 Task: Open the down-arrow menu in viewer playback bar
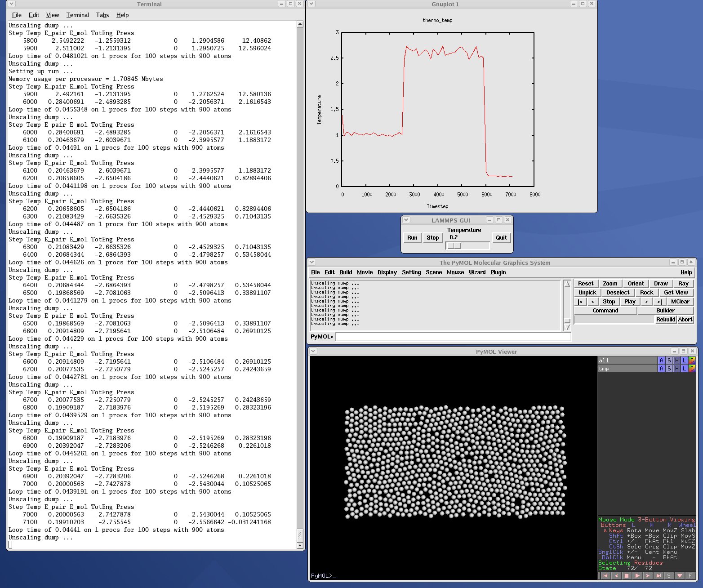[x=680, y=576]
